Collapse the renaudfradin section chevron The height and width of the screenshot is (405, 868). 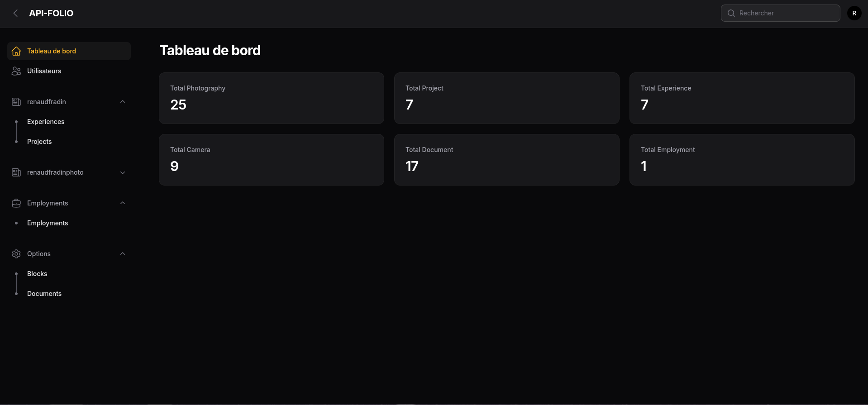tap(123, 102)
